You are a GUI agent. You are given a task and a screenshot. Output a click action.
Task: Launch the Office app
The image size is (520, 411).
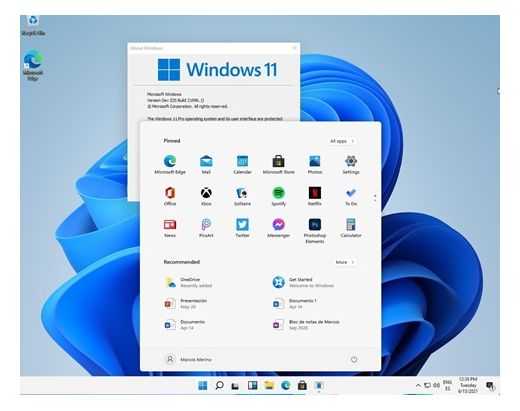pos(170,196)
